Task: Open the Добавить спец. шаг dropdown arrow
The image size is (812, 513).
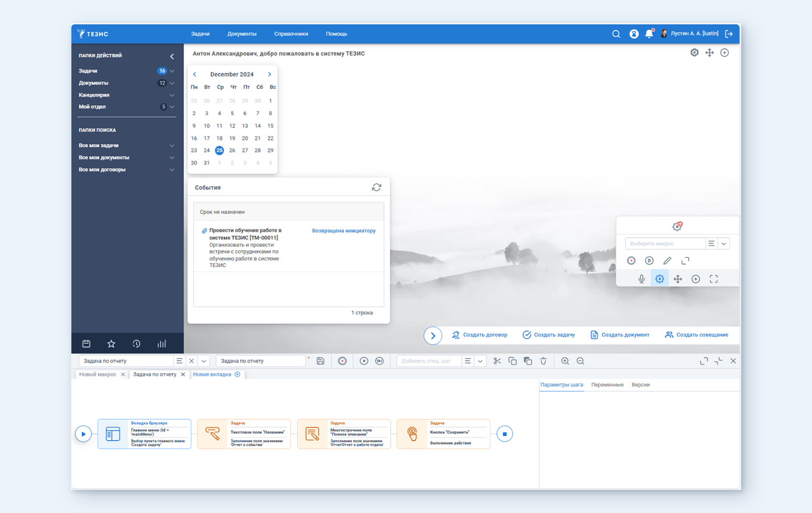Action: [x=480, y=361]
